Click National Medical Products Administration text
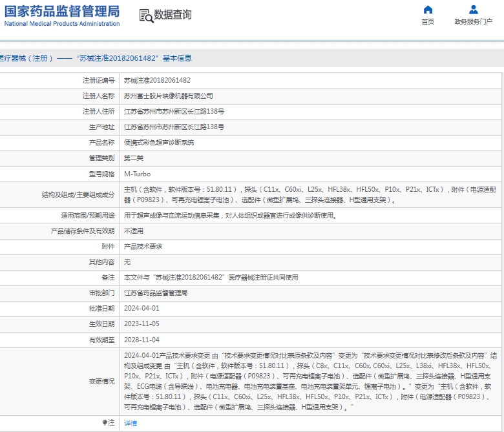This screenshot has height=432, width=504. 62,24
